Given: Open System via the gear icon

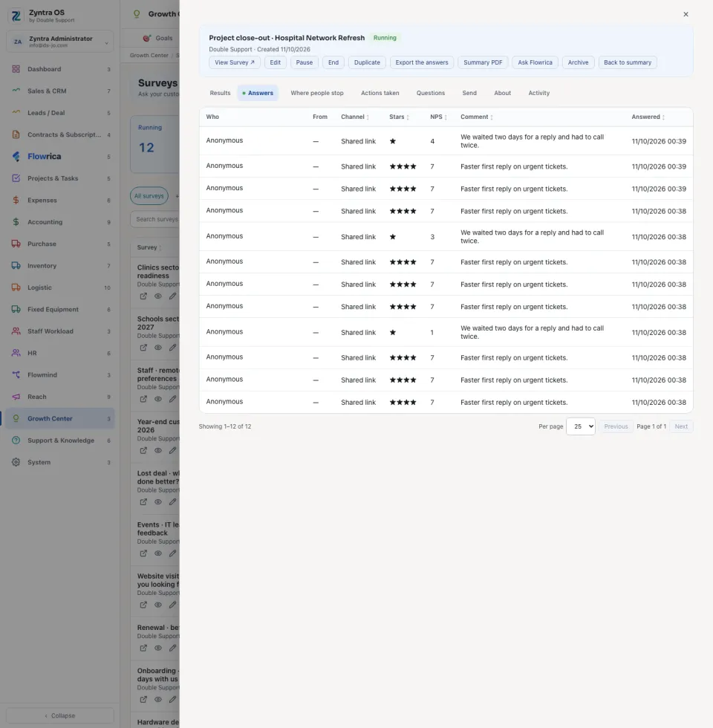Looking at the screenshot, I should 16,462.
